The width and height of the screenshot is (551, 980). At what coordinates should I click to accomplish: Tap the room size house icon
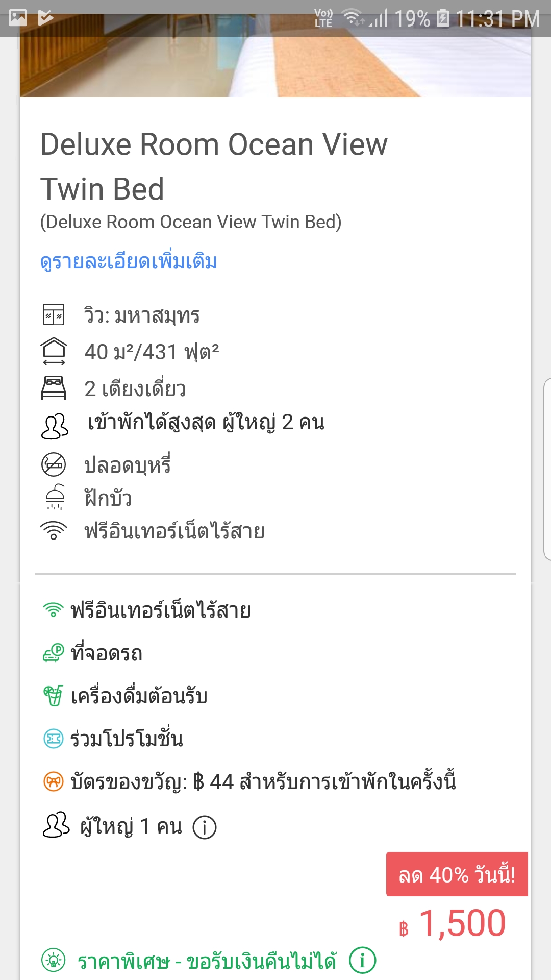point(54,351)
